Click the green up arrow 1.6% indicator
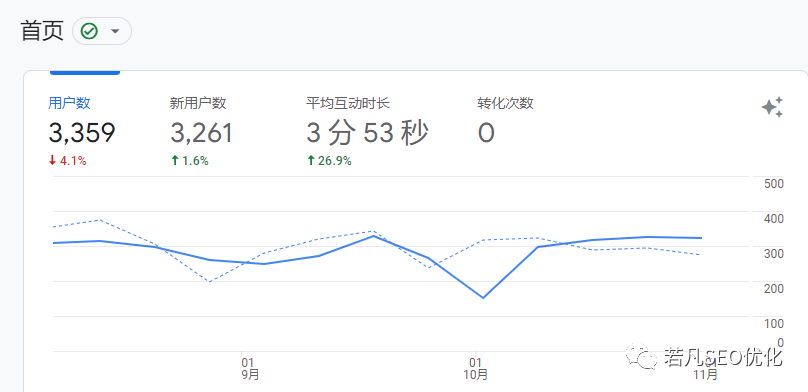Screen dimensions: 808x392 189,161
